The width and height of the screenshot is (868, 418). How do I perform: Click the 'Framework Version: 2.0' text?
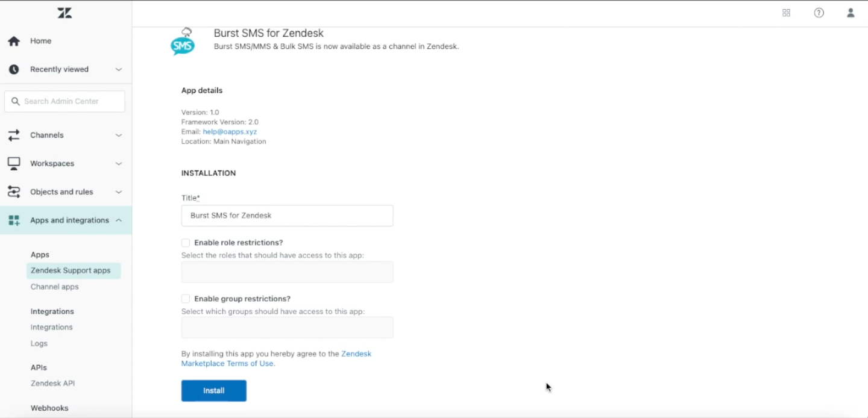220,122
